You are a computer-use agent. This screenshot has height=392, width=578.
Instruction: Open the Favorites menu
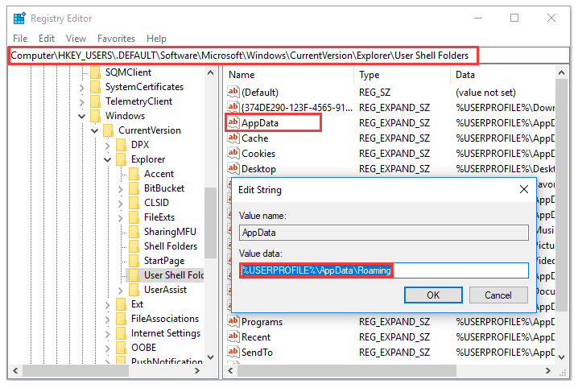[x=116, y=39]
